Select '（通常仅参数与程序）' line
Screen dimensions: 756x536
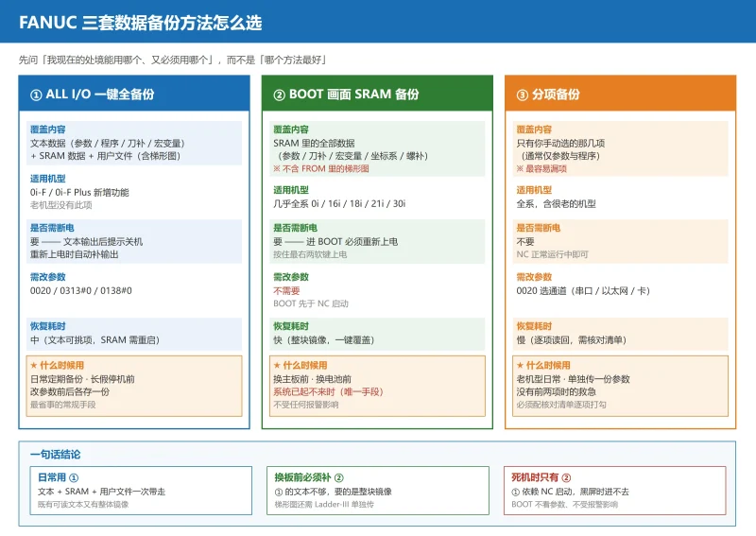click(x=558, y=156)
